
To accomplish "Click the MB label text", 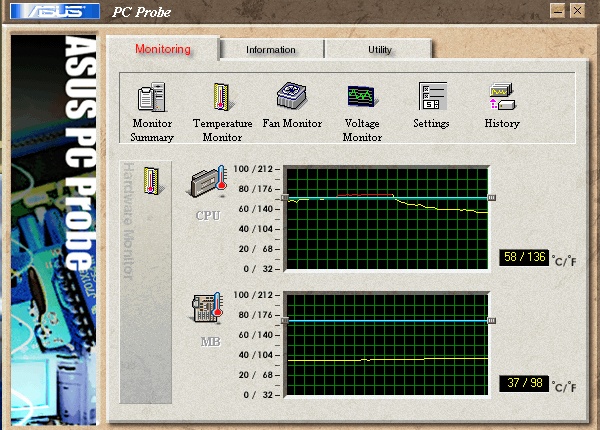I will [210, 342].
